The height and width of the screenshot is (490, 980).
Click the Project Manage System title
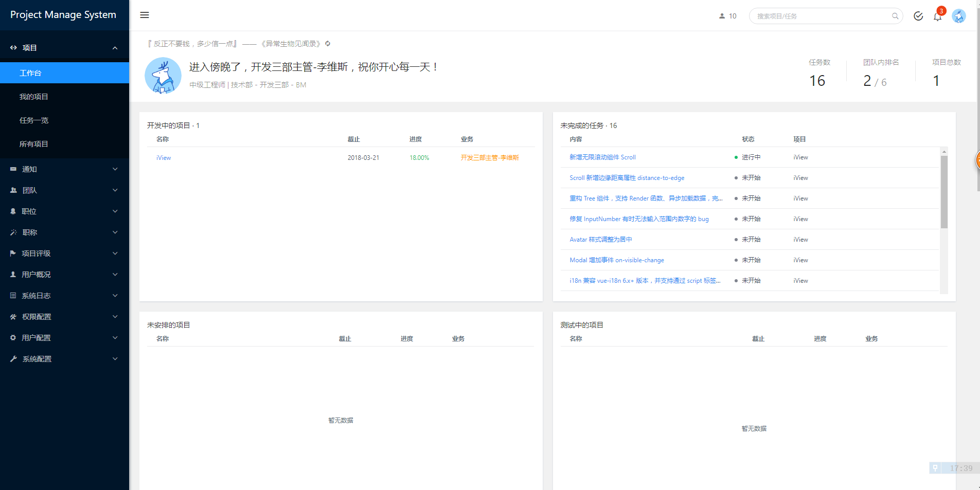click(x=63, y=15)
